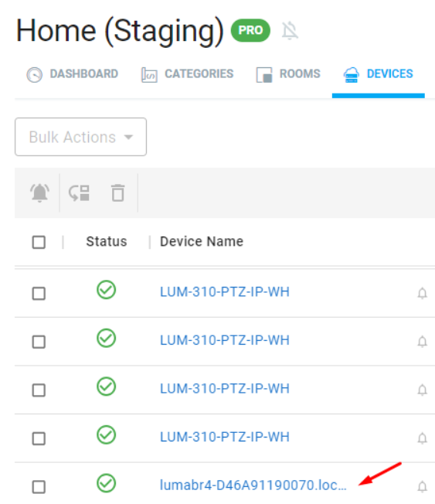The height and width of the screenshot is (504, 435).
Task: Click the notification bell on first LUM-310-PTZ-IP-WH row
Action: 422,293
